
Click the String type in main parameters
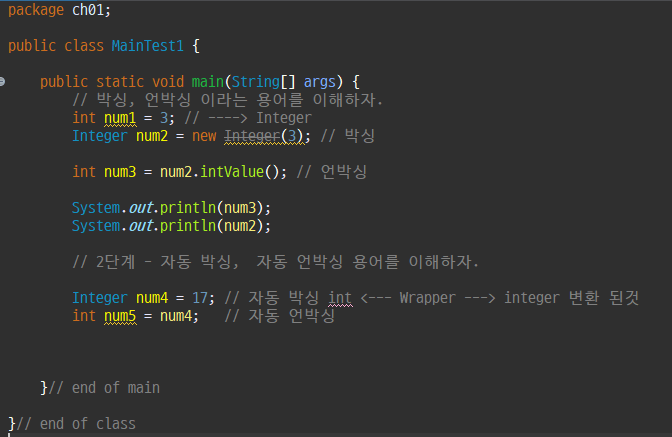(256, 82)
